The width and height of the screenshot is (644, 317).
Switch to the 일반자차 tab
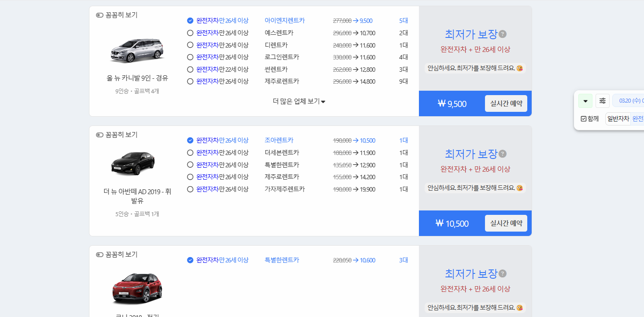click(618, 118)
